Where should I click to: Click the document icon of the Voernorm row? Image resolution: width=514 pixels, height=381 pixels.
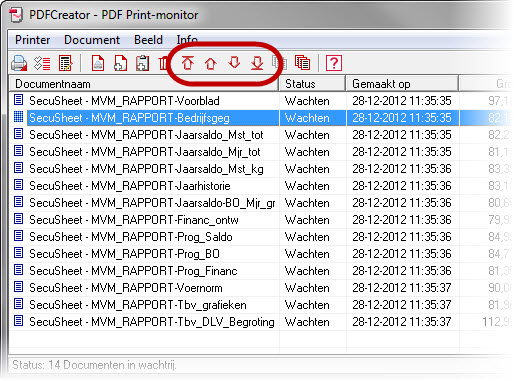(x=19, y=287)
